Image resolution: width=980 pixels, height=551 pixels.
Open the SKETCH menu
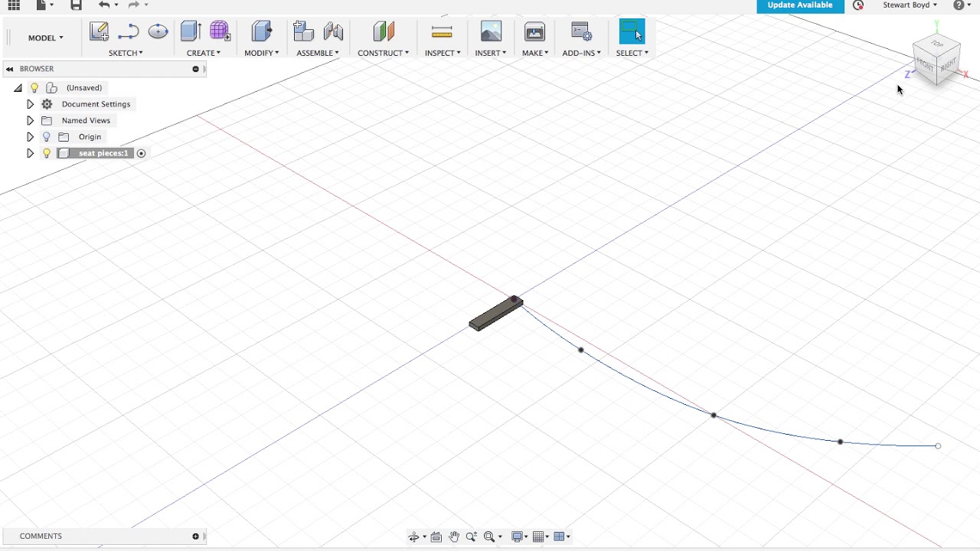tap(126, 53)
